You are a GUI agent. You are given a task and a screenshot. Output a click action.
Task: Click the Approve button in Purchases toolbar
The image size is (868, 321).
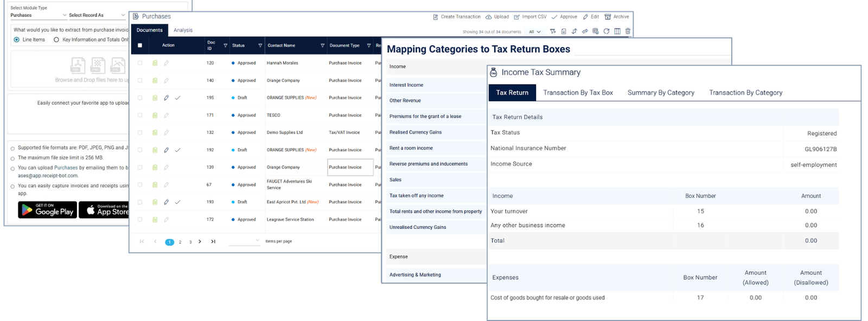tap(564, 17)
